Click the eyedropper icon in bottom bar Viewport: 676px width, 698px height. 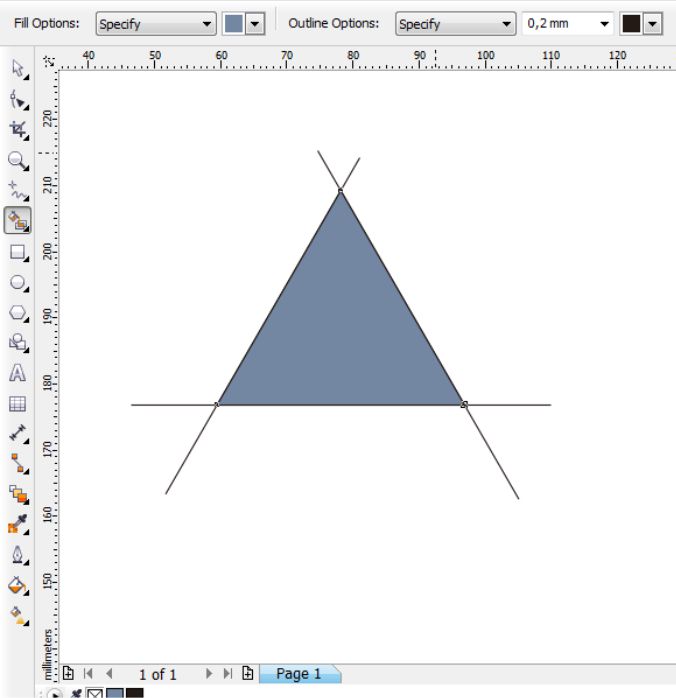click(76, 694)
